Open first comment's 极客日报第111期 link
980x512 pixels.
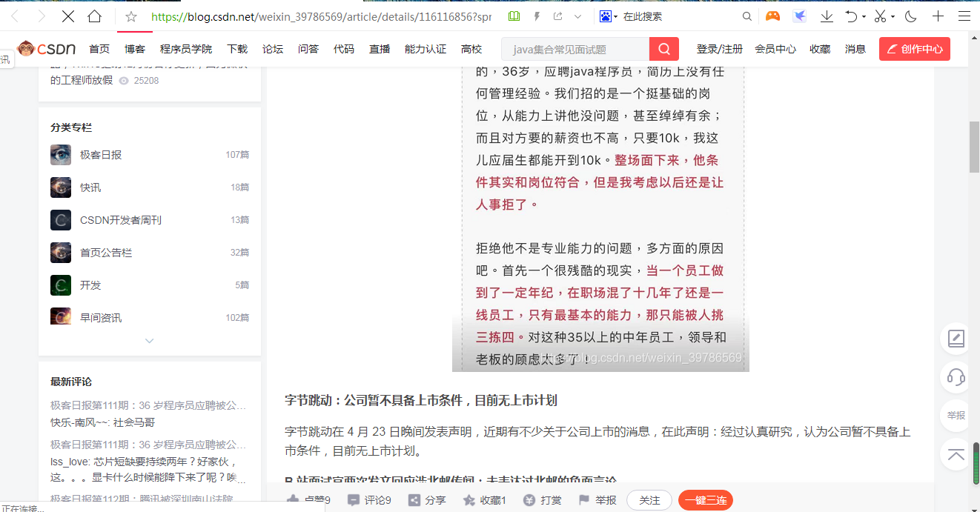coord(148,405)
